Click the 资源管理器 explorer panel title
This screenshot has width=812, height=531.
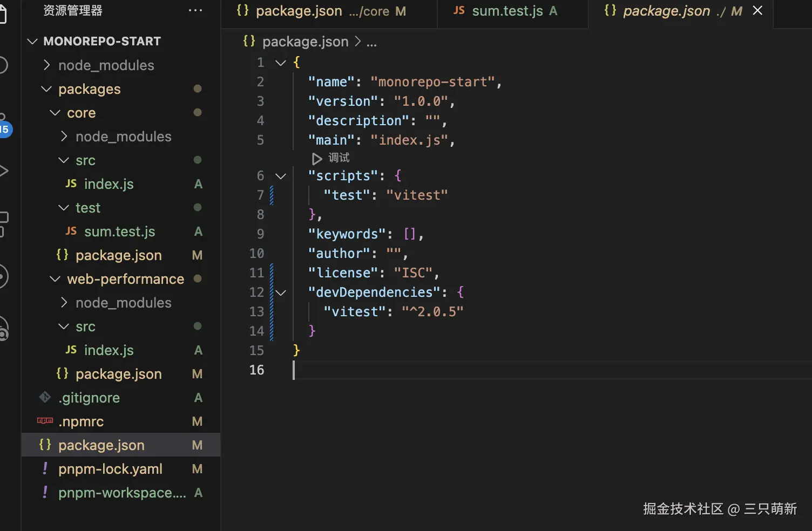click(x=73, y=11)
